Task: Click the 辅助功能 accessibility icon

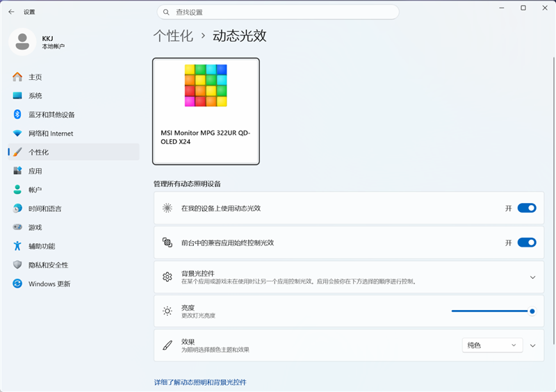Action: (x=17, y=246)
